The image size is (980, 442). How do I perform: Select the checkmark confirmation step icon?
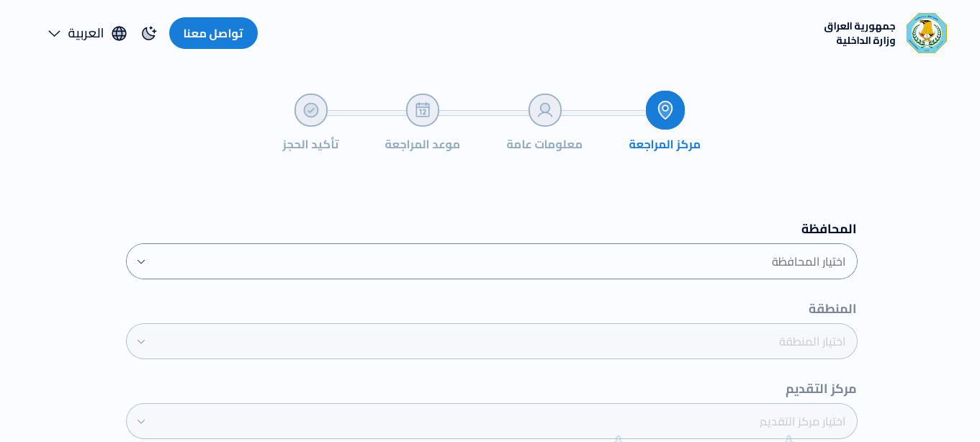pyautogui.click(x=311, y=110)
